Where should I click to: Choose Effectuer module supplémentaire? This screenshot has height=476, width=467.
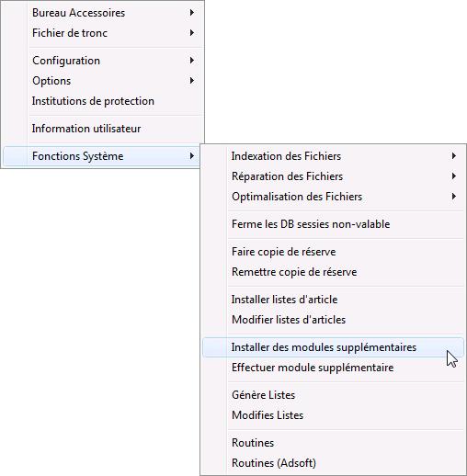click(x=333, y=368)
